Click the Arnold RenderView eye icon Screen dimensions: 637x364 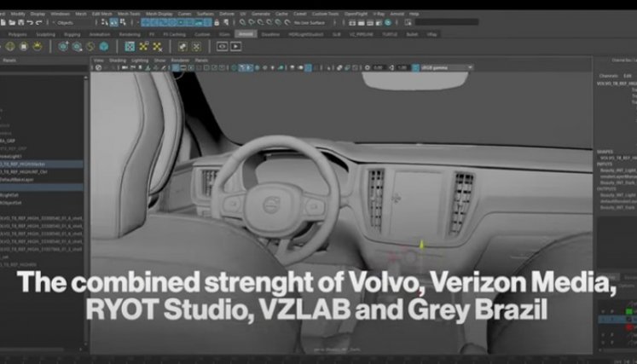(222, 46)
